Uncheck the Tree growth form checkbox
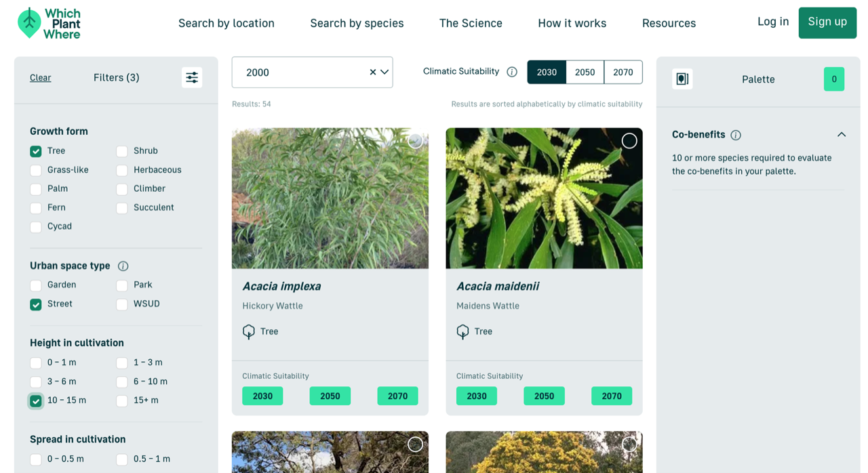 coord(36,151)
